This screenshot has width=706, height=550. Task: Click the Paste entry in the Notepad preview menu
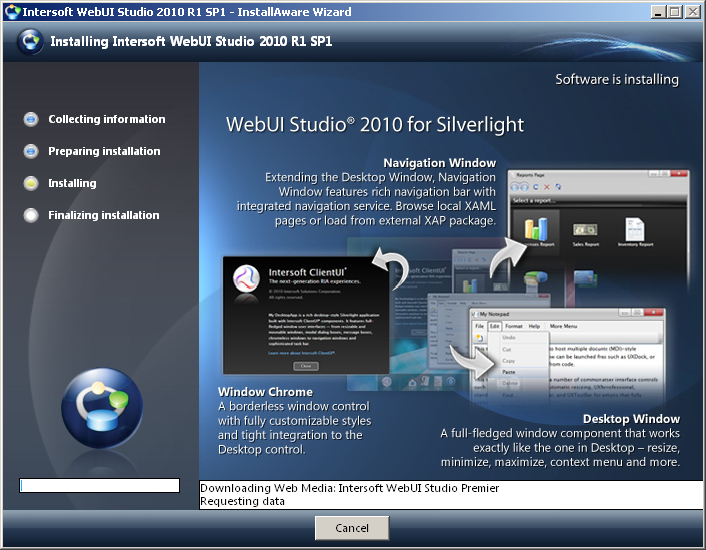[509, 372]
